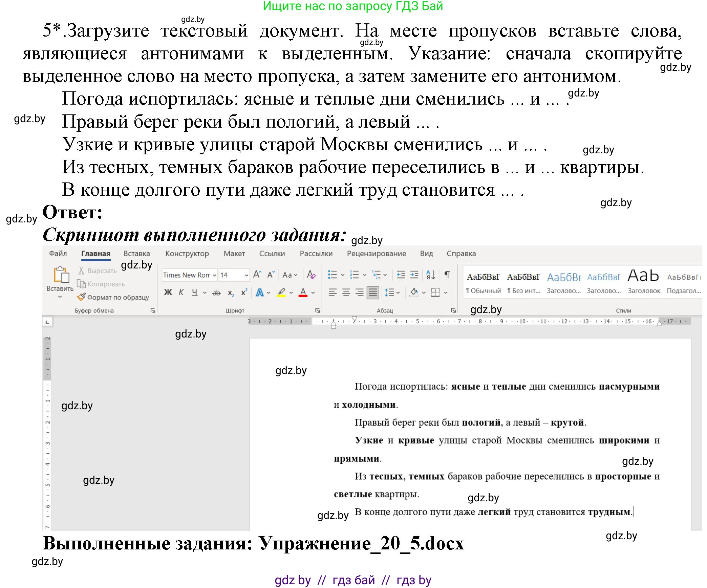Apply superscript formatting
The image size is (707, 588).
(244, 291)
